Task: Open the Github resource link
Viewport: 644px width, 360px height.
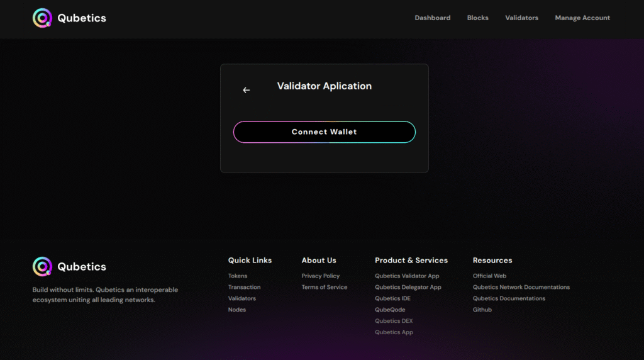Action: tap(482, 310)
